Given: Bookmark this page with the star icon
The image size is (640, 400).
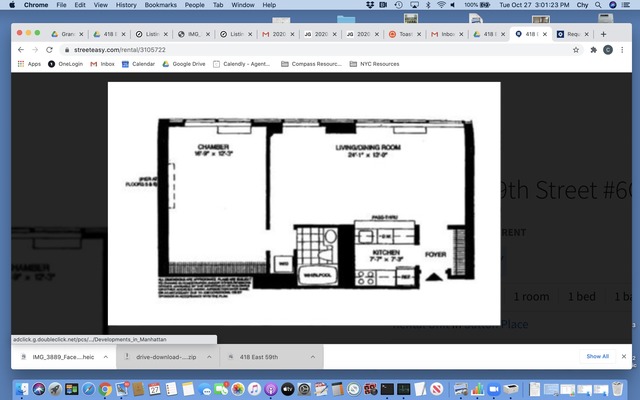Looking at the screenshot, I should [576, 49].
